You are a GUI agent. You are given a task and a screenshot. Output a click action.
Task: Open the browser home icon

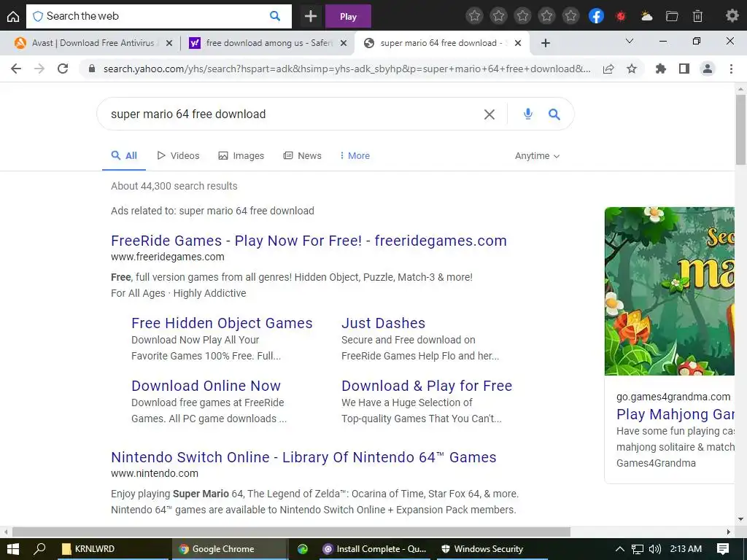pos(13,17)
